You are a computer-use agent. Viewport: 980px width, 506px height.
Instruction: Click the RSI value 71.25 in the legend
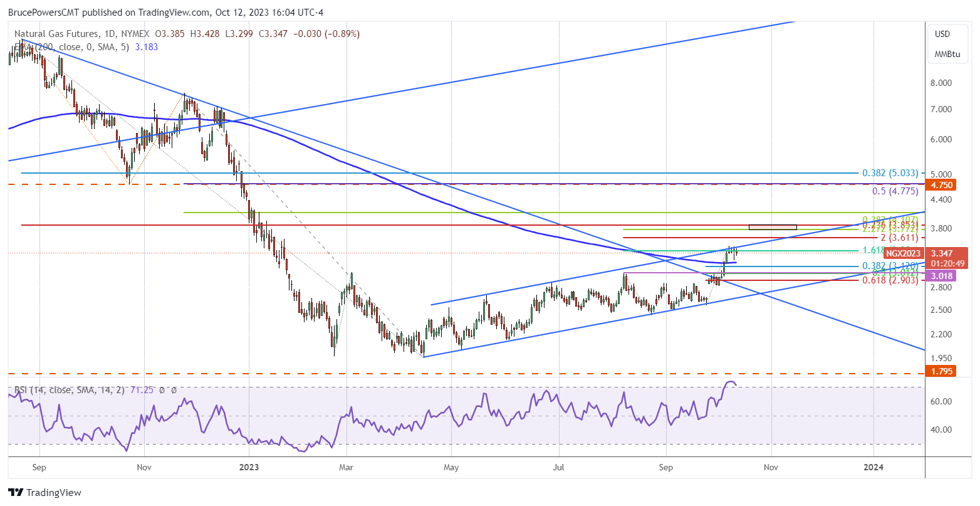tap(141, 390)
